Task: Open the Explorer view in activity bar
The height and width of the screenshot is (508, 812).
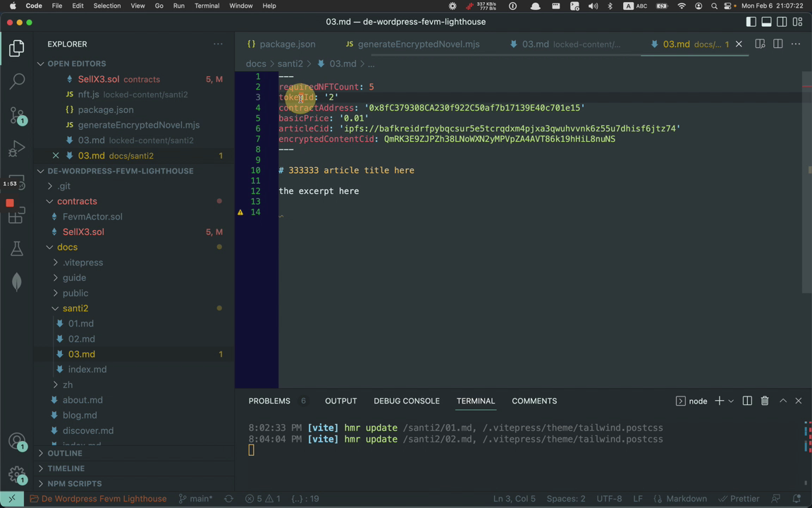Action: [17, 48]
